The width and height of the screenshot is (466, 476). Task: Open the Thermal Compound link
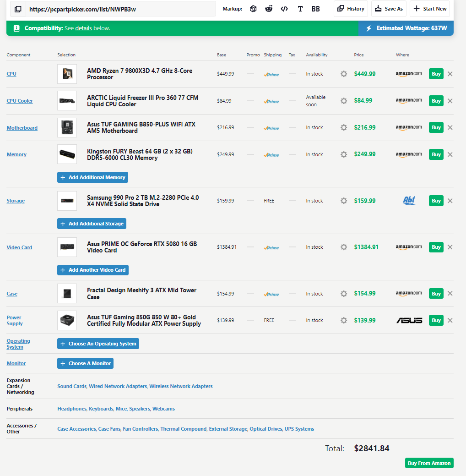coord(183,429)
